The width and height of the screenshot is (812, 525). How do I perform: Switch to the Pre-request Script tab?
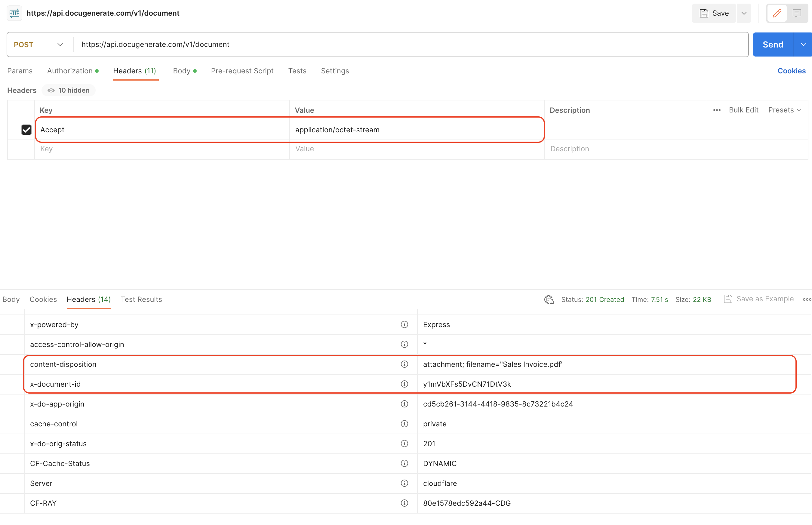242,71
